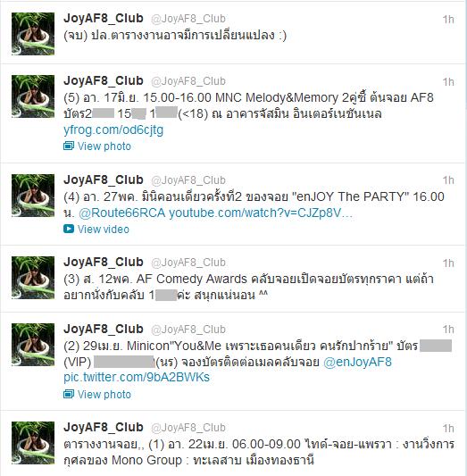Click JoyAF8_Club name on the topmost tweet

(104, 18)
